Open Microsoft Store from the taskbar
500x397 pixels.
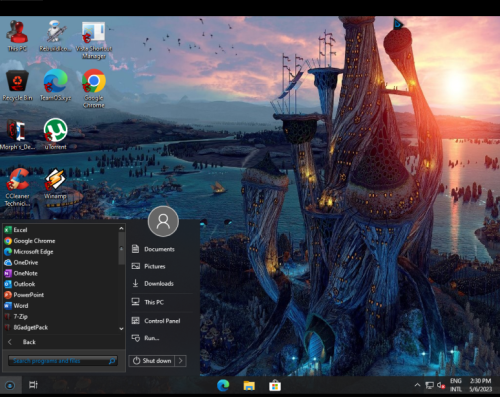(x=275, y=386)
